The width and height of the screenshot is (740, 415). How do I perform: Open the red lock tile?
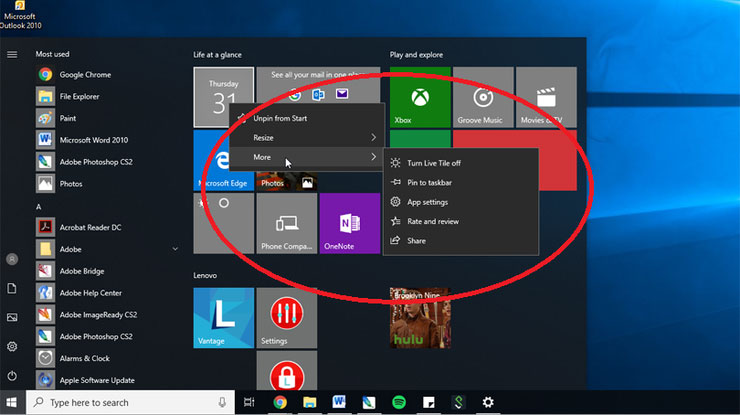286,371
